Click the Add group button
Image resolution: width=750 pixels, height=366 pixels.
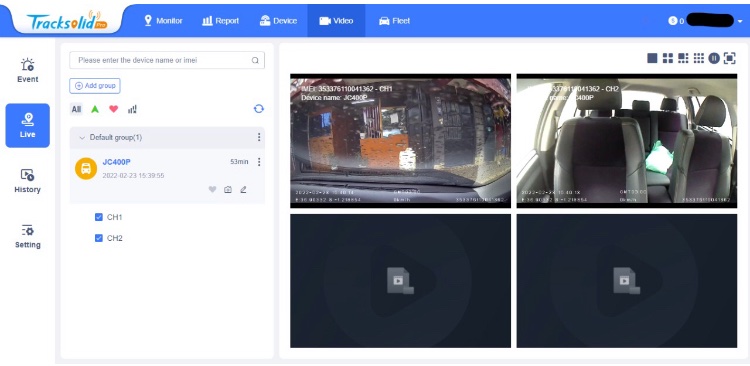tap(95, 86)
